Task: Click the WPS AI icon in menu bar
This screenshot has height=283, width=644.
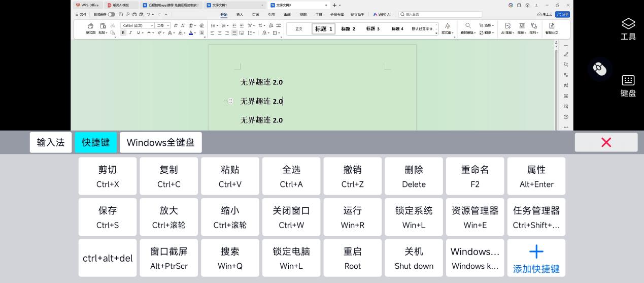Action: click(x=382, y=15)
